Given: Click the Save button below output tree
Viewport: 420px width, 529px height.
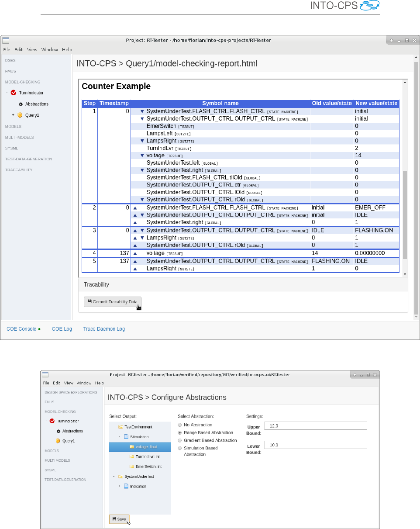Looking at the screenshot, I should click(119, 519).
